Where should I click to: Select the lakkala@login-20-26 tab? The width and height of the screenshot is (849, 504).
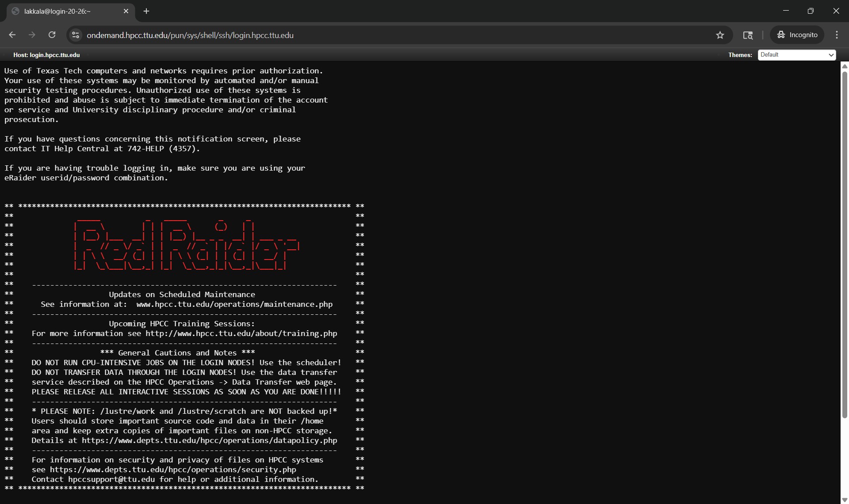coord(57,11)
